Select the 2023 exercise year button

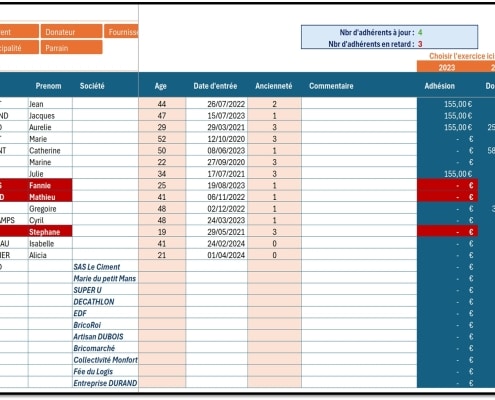(x=447, y=67)
